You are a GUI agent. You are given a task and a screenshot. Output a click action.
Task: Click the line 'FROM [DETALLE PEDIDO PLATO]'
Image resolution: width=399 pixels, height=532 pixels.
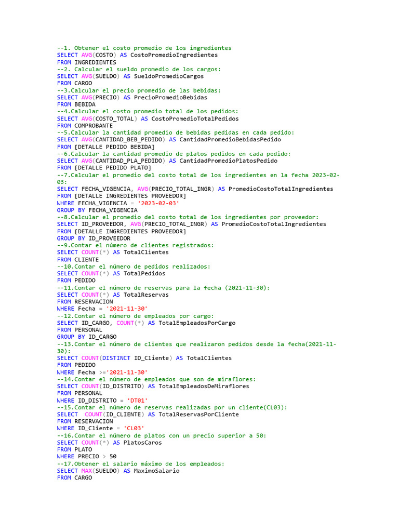point(104,168)
